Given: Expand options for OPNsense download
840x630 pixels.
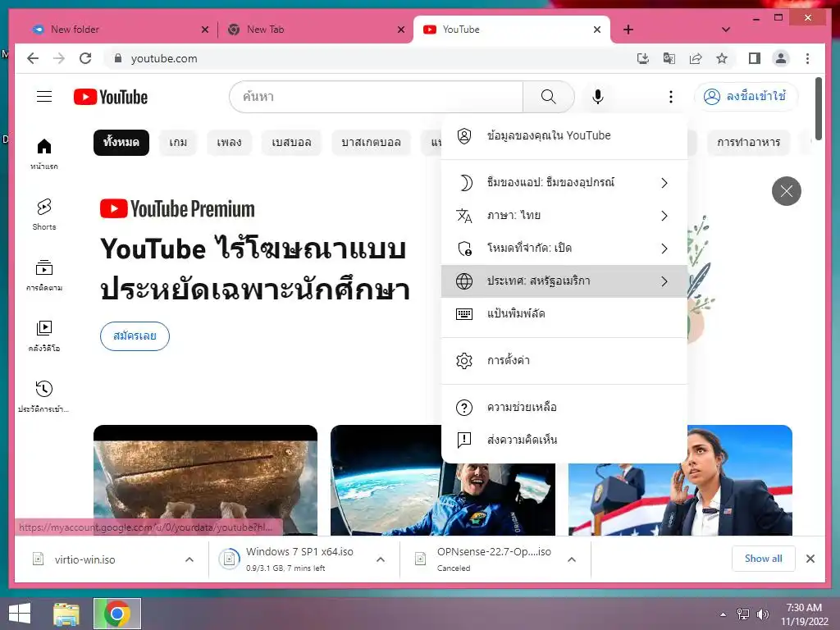Looking at the screenshot, I should click(x=572, y=559).
